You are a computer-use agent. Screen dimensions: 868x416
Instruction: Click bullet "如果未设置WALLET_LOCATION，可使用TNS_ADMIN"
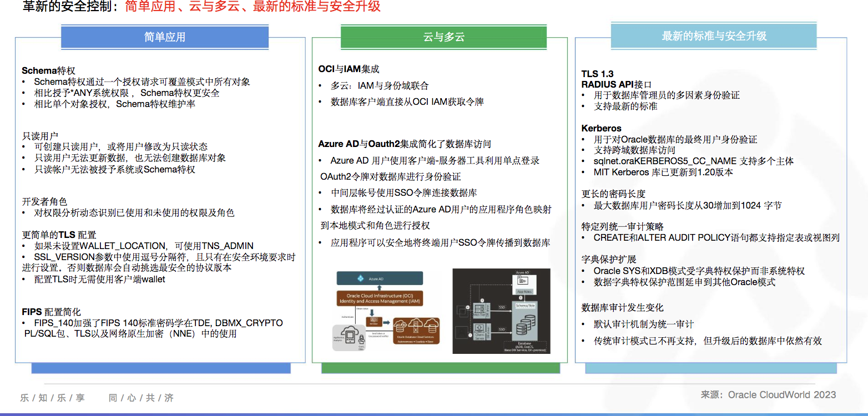144,246
